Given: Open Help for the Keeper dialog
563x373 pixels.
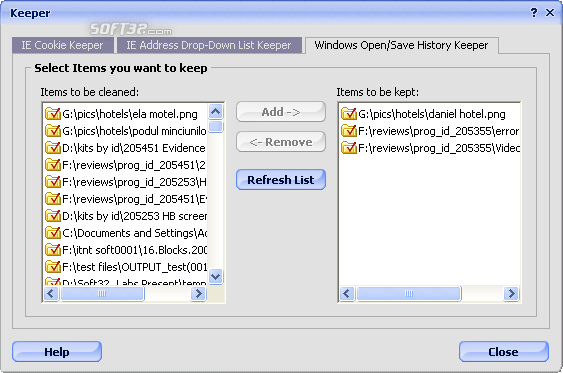Looking at the screenshot, I should coord(57,352).
